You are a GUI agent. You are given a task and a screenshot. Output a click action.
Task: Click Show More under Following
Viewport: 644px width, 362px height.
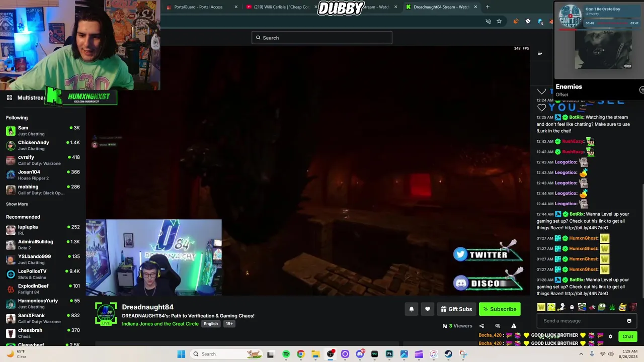point(17,204)
